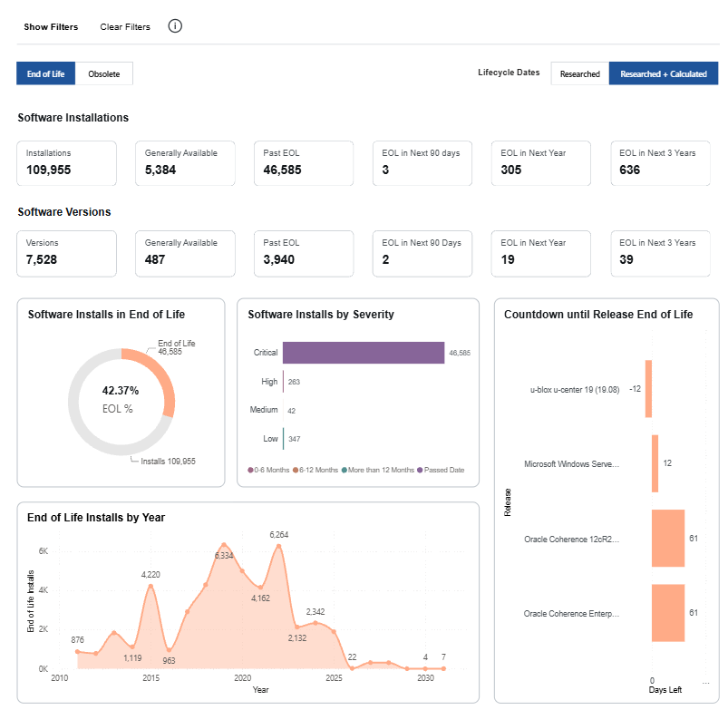The width and height of the screenshot is (728, 710).
Task: Click the Installs 109,955 donut label
Action: pyautogui.click(x=168, y=462)
